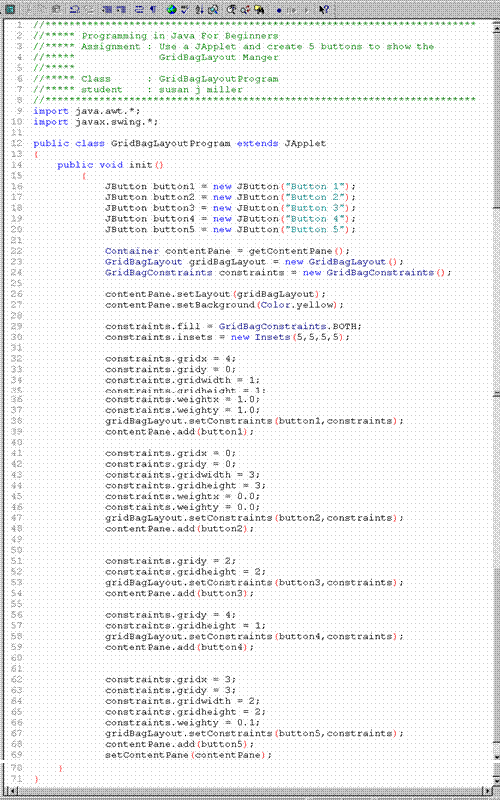Click the 'setConstraints(button3,constraints)' line
500x800 pixels.
coord(254,582)
